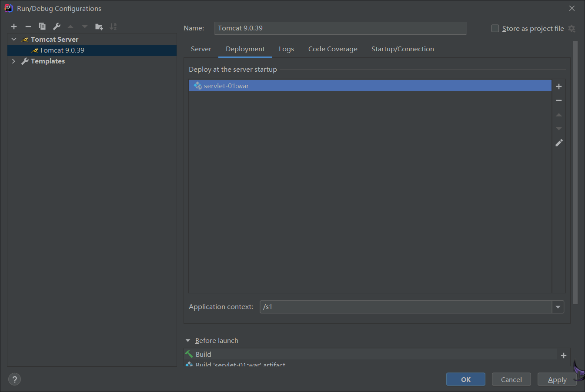Move artifact down in deployment list
Image resolution: width=585 pixels, height=392 pixels.
click(559, 129)
